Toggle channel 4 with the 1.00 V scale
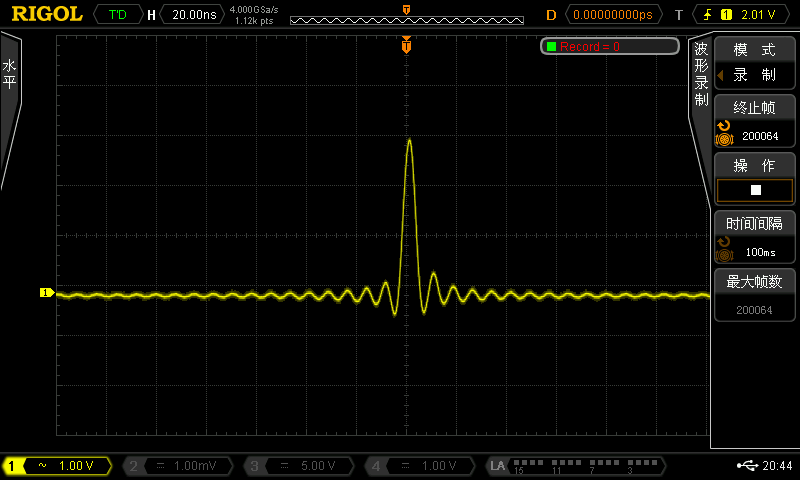This screenshot has width=800, height=480. 419,466
